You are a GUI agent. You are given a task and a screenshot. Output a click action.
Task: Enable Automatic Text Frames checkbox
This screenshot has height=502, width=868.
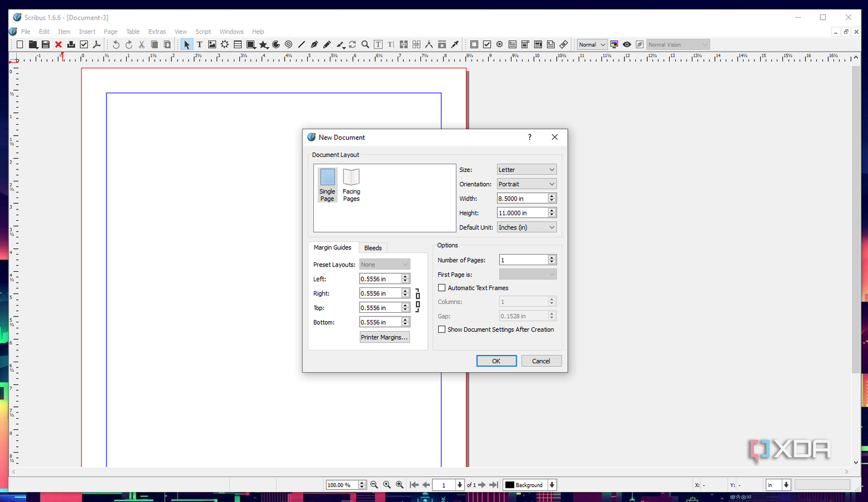point(442,288)
